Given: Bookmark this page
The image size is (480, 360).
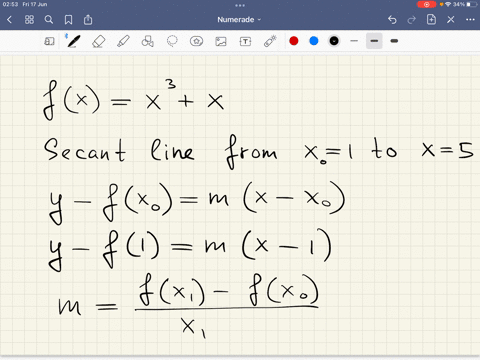Looking at the screenshot, I should point(68,20).
